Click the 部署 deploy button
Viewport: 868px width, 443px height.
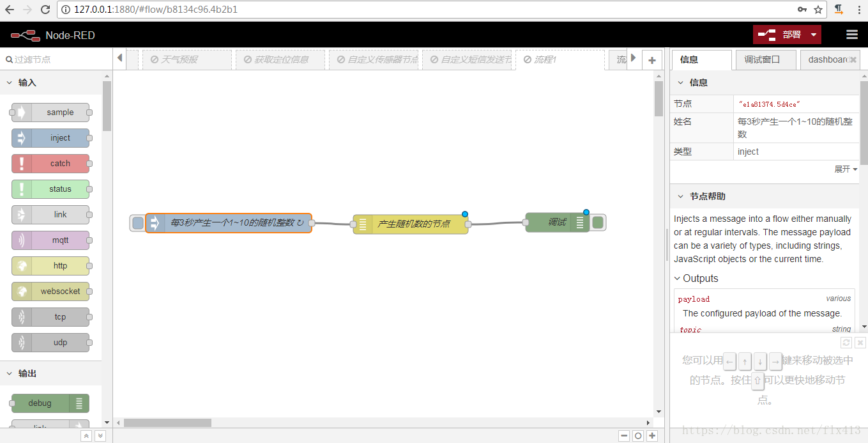coord(780,35)
